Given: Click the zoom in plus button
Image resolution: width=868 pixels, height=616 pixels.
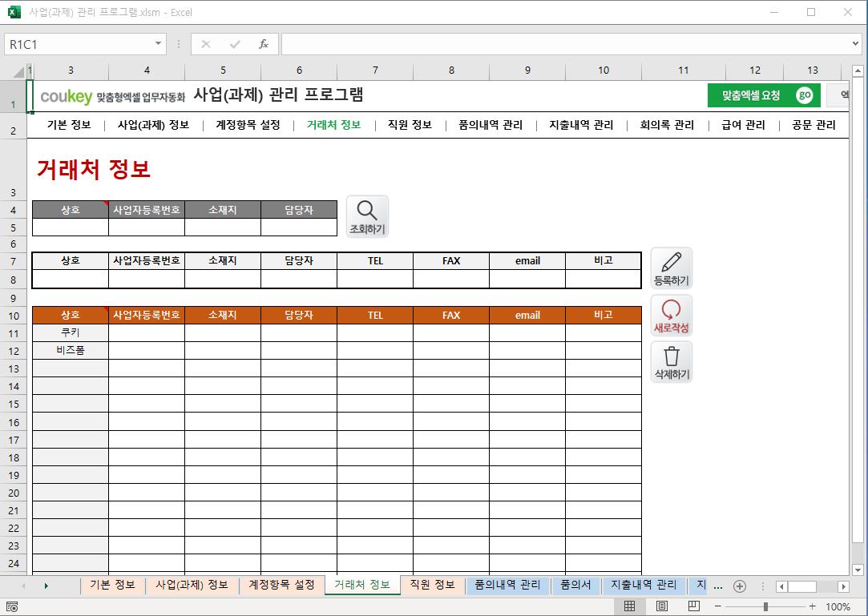Looking at the screenshot, I should pyautogui.click(x=812, y=606).
